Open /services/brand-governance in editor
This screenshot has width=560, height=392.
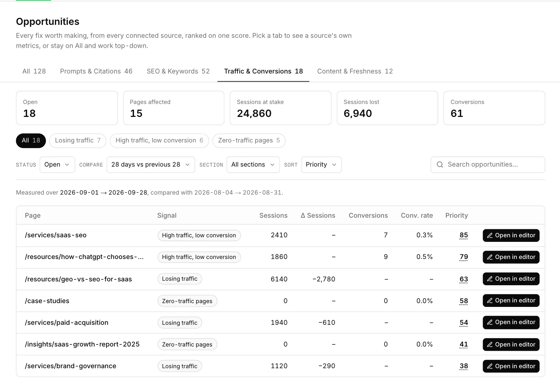click(x=511, y=366)
